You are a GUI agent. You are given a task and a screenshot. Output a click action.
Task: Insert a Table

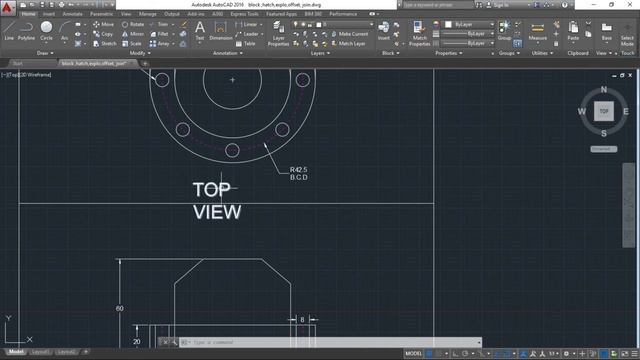245,43
